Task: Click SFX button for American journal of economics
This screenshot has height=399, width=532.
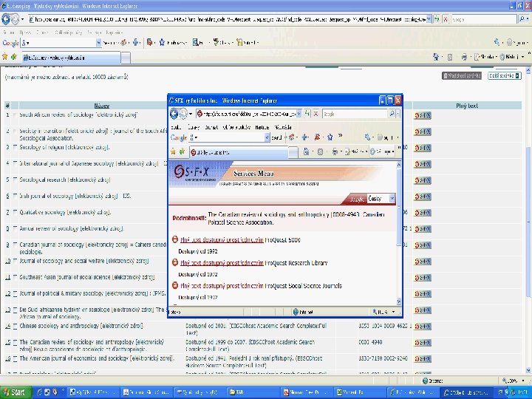Action: 423,359
